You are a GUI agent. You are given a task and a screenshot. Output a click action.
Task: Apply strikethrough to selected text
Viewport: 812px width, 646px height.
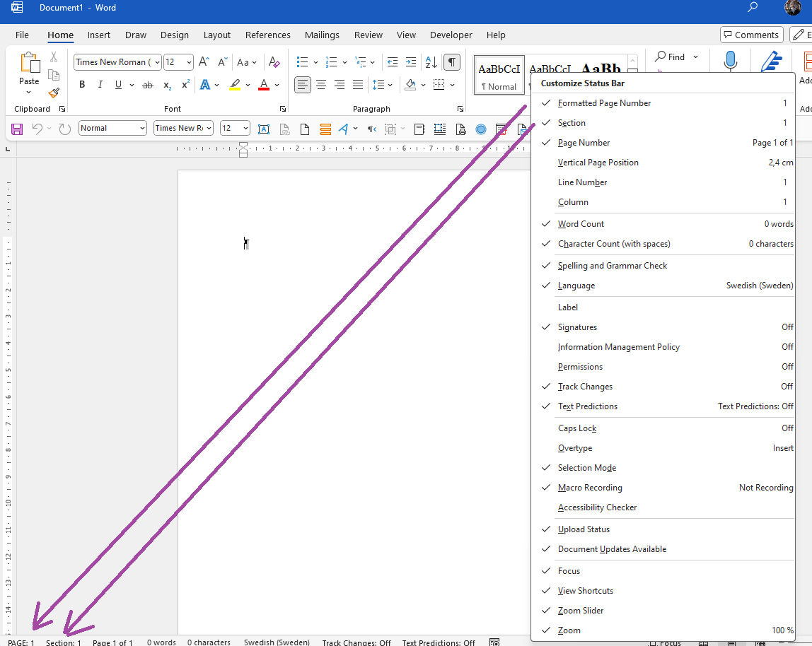pos(148,85)
